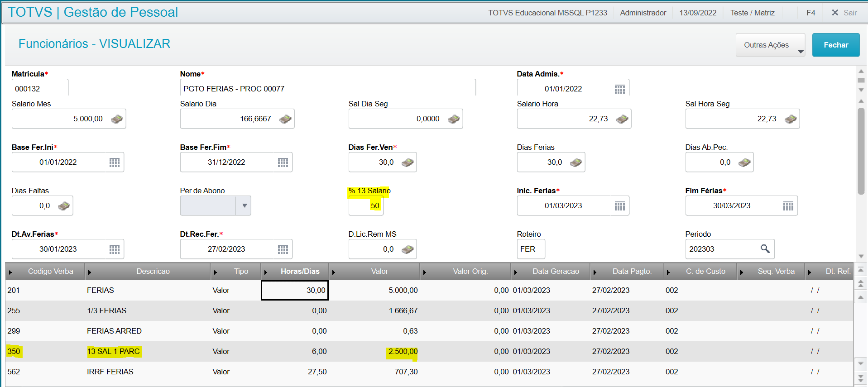The width and height of the screenshot is (868, 387).
Task: Click value 1.666,67 in 1/3 FERIAS row
Action: [x=403, y=311]
